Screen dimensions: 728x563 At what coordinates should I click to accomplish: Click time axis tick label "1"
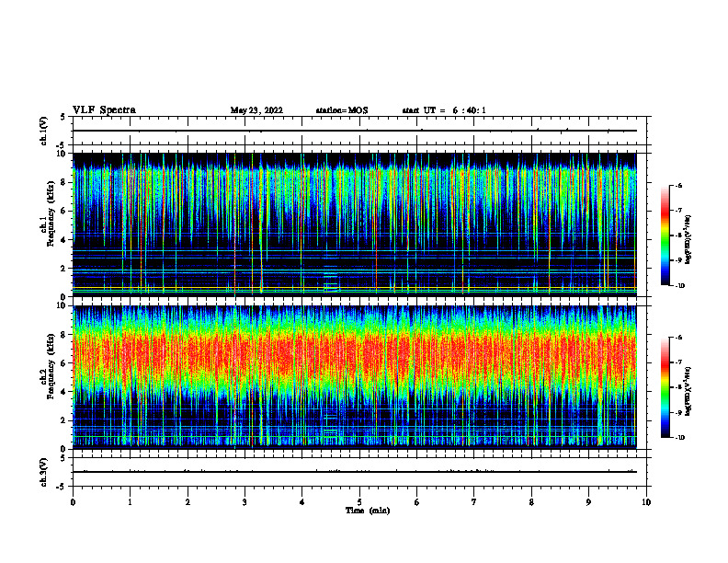tap(130, 502)
